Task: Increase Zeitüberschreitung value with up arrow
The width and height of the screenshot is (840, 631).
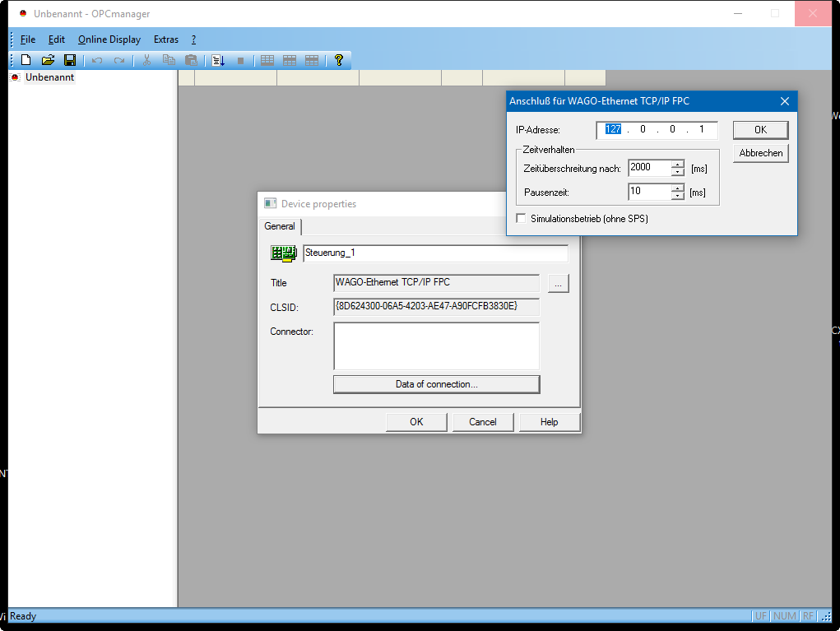Action: [x=678, y=164]
